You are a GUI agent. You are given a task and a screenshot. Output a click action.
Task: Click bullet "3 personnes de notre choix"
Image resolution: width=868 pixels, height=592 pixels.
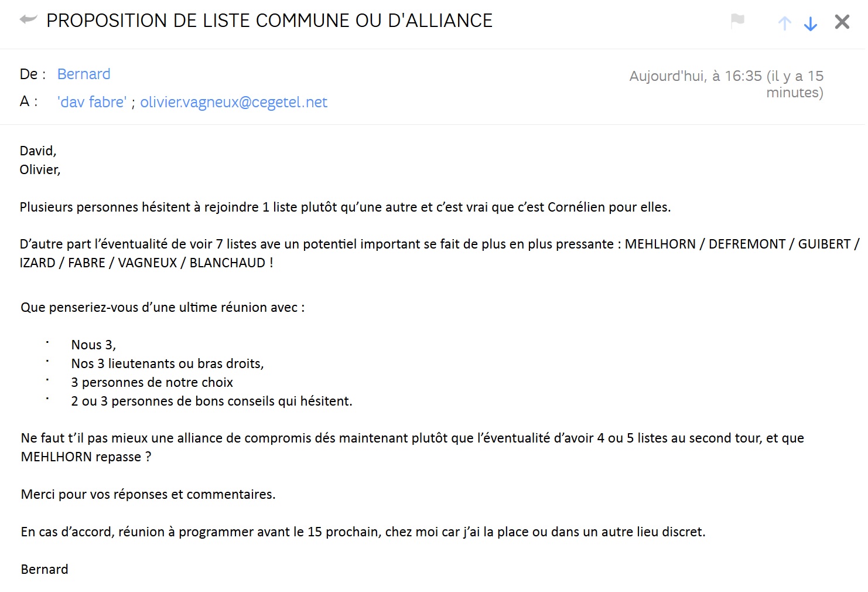coord(152,382)
